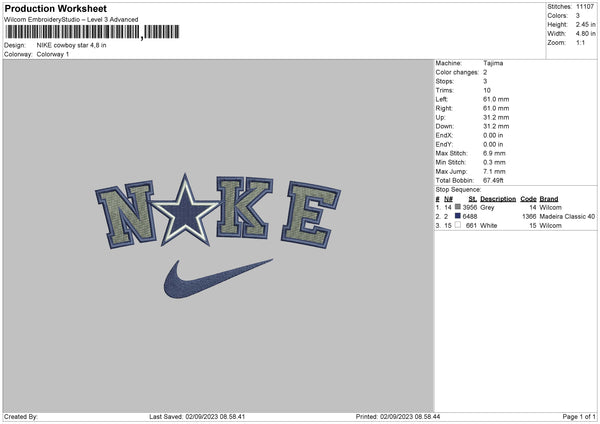Click the Production Worksheet title
This screenshot has width=600, height=424.
click(55, 8)
